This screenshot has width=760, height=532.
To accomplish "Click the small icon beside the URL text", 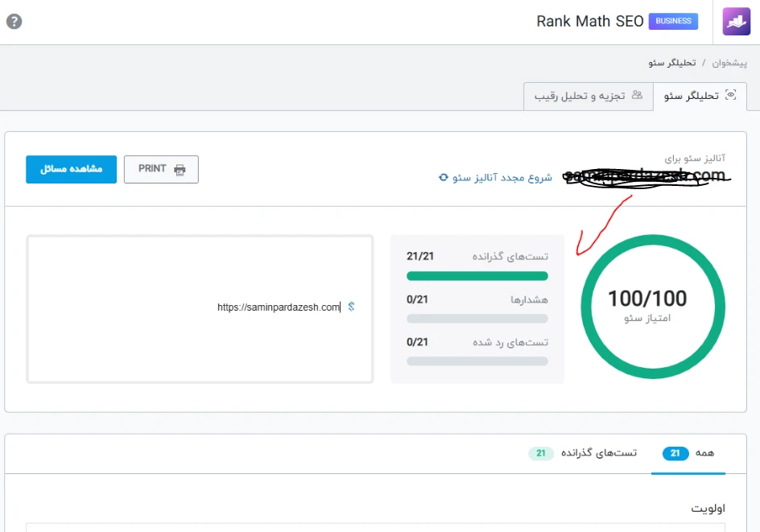I will click(351, 307).
